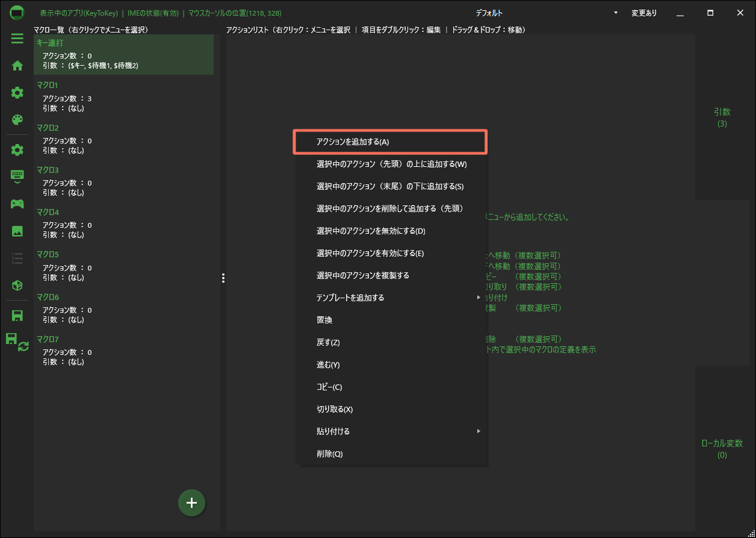
Task: Open the ローカル変数 (0) panel
Action: [x=722, y=449]
